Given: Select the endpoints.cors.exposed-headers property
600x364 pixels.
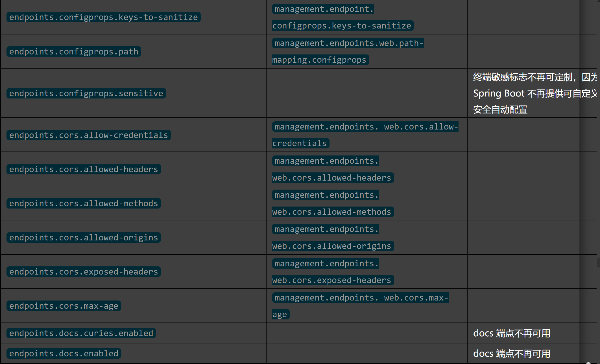Looking at the screenshot, I should pos(84,272).
